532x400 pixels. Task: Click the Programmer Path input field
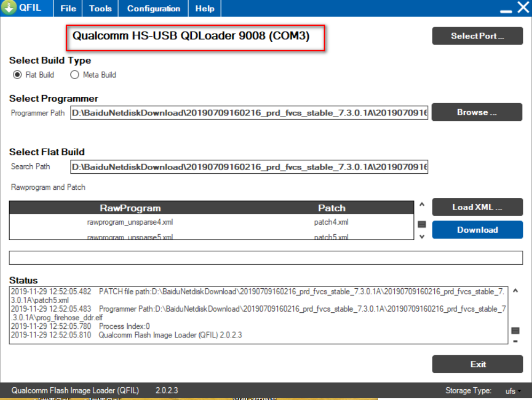point(249,113)
